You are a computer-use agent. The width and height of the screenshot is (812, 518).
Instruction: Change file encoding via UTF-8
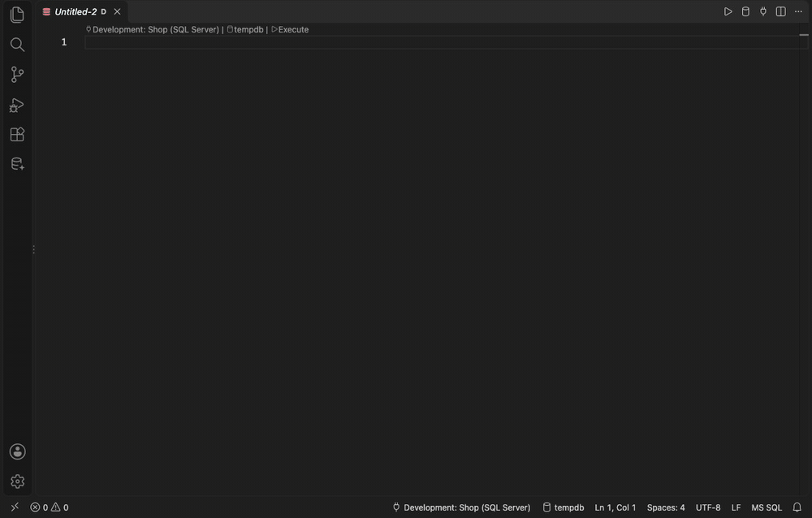[x=708, y=507]
